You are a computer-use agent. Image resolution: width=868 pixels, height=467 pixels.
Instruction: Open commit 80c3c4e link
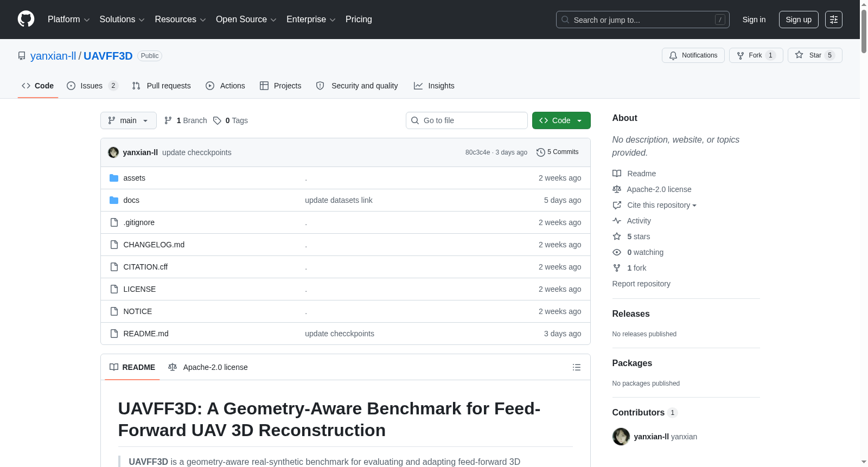click(x=477, y=152)
